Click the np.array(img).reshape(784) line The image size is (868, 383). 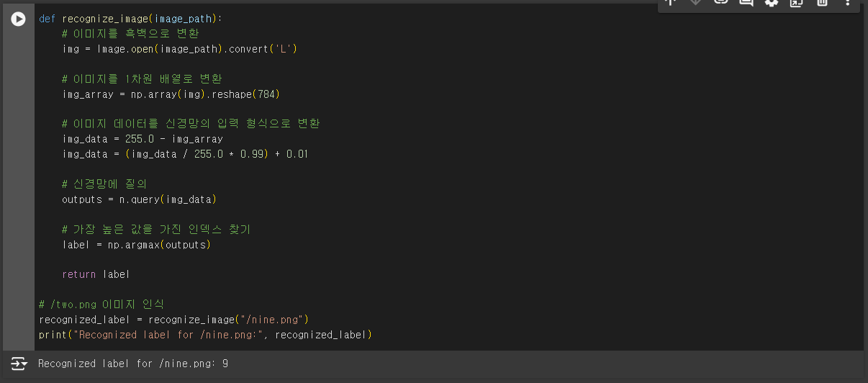coord(171,94)
